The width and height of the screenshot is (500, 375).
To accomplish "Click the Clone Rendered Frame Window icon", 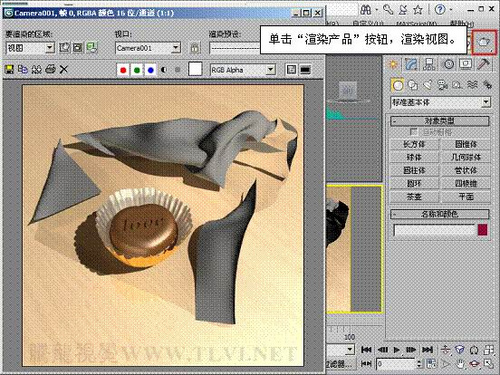I will click(36, 69).
